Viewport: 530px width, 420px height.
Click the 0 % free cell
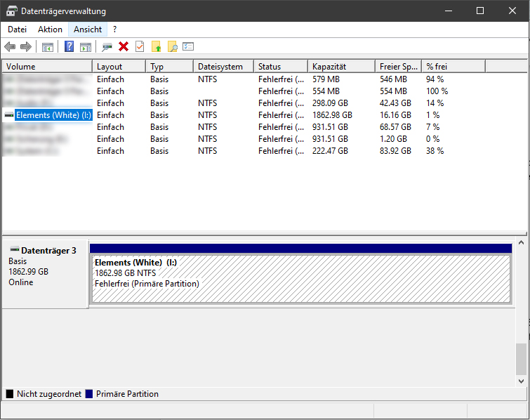[432, 139]
